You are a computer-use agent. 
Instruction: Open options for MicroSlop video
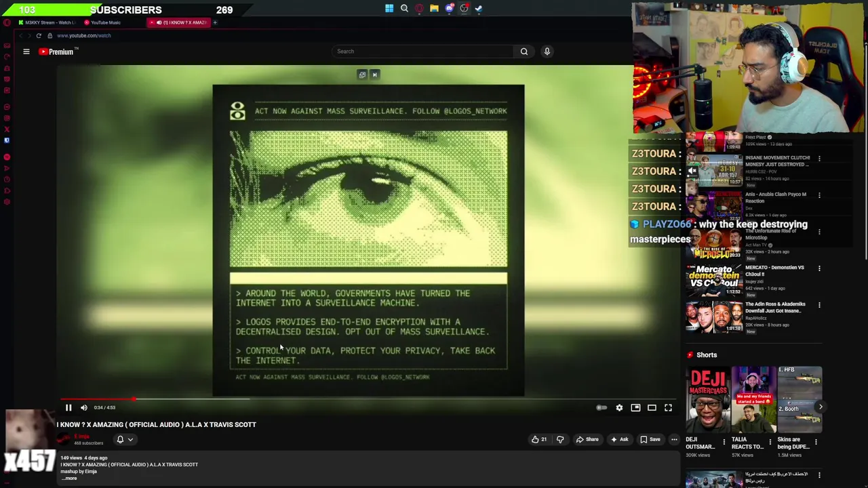click(x=819, y=232)
